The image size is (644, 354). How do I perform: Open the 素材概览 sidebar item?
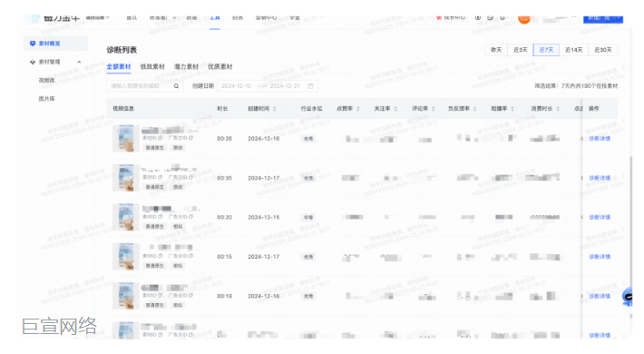pyautogui.click(x=55, y=44)
